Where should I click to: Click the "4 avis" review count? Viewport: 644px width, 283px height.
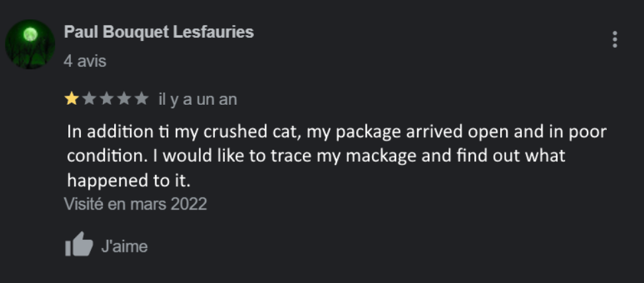(x=85, y=61)
